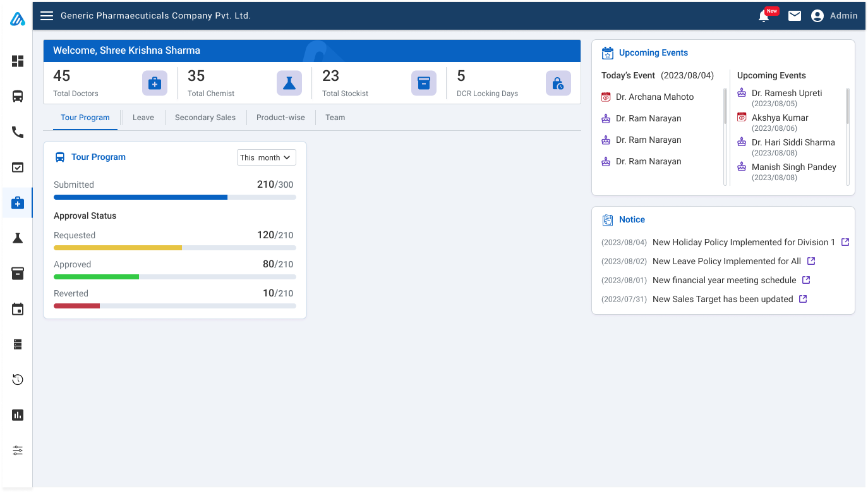This screenshot has width=868, height=493.
Task: Switch to the Secondary Sales tab
Action: (x=205, y=118)
